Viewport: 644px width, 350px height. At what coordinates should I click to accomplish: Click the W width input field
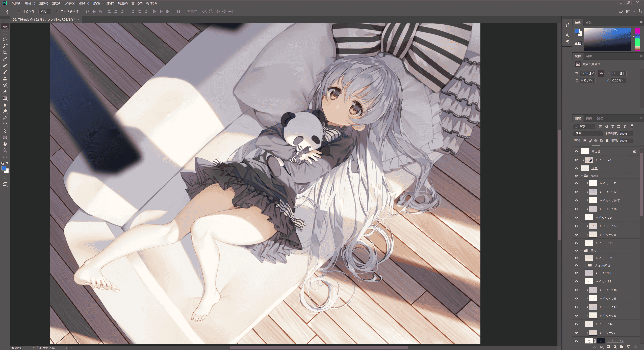tap(588, 73)
